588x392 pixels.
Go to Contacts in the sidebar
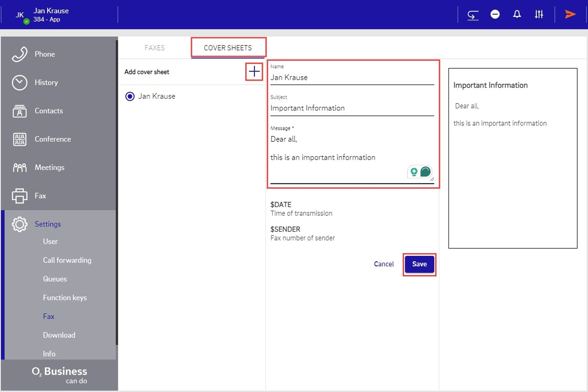pyautogui.click(x=49, y=111)
